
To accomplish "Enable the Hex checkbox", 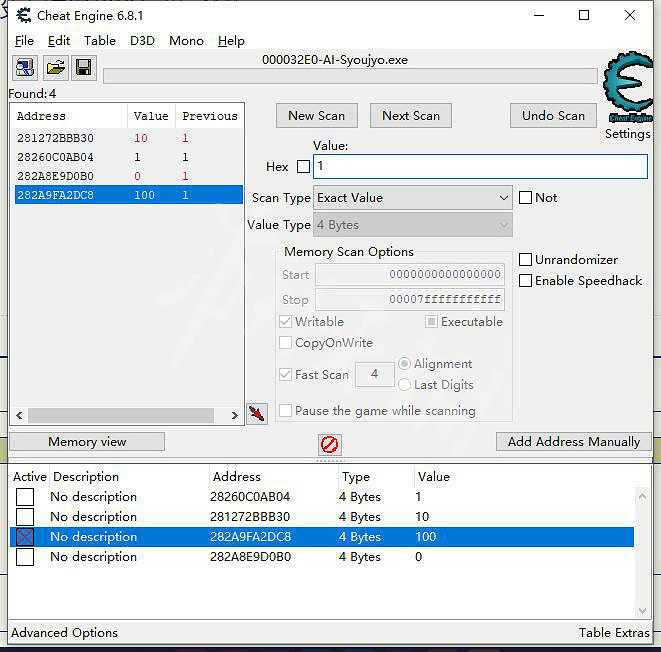I will [303, 167].
